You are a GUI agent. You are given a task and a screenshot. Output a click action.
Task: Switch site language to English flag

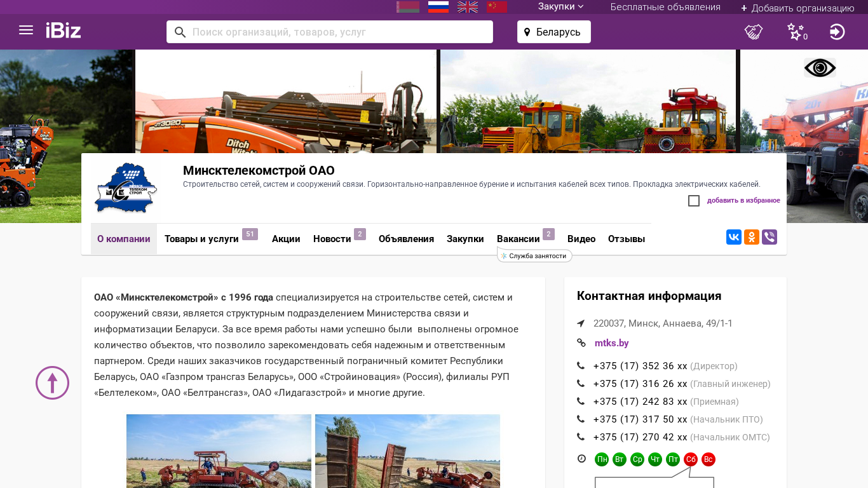click(468, 7)
